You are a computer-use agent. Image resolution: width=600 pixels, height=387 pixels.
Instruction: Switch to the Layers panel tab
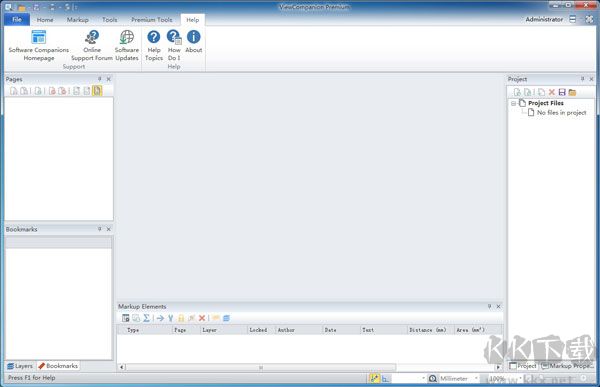20,366
